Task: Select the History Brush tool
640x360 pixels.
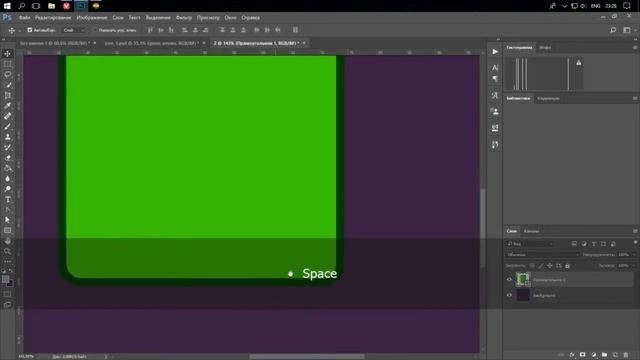Action: (x=7, y=147)
